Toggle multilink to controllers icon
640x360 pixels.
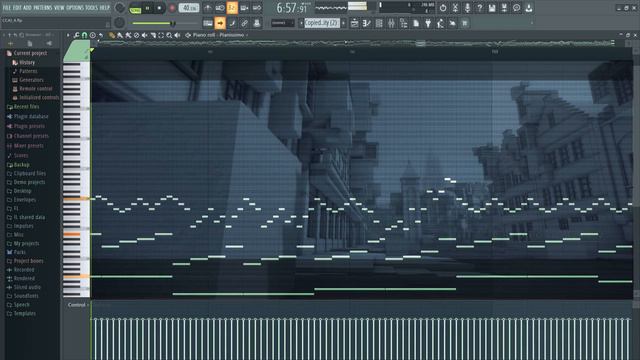click(244, 23)
